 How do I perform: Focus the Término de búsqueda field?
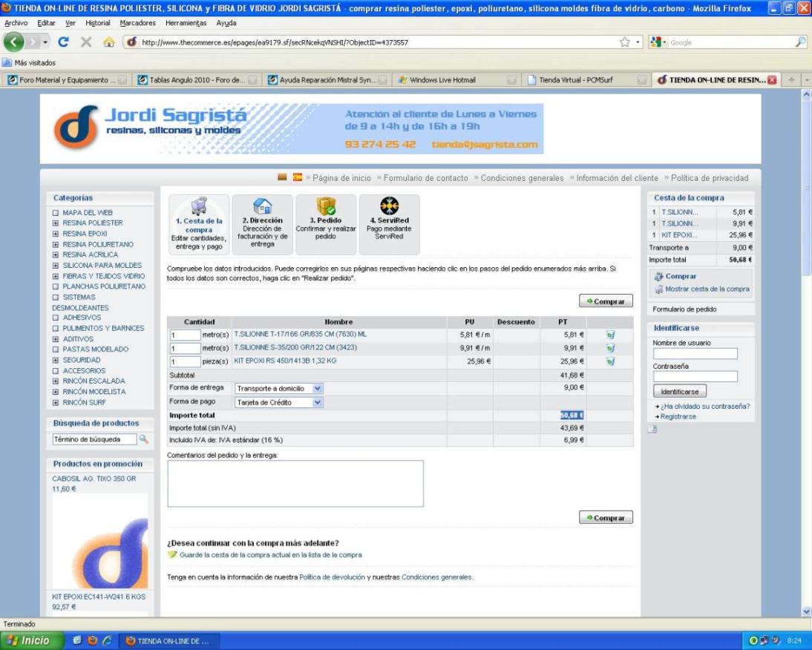[94, 439]
